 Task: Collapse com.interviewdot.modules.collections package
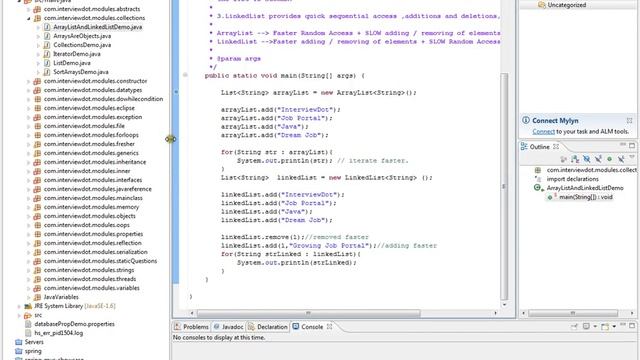tap(29, 18)
